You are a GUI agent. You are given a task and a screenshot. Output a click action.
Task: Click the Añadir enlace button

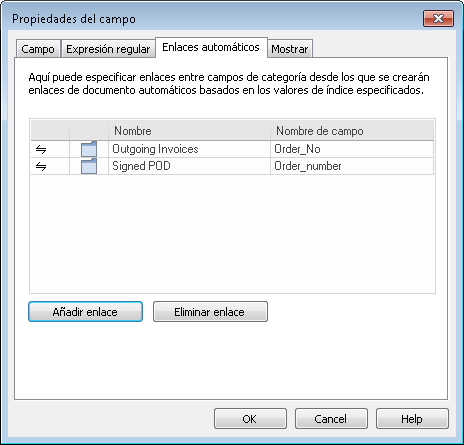point(86,312)
